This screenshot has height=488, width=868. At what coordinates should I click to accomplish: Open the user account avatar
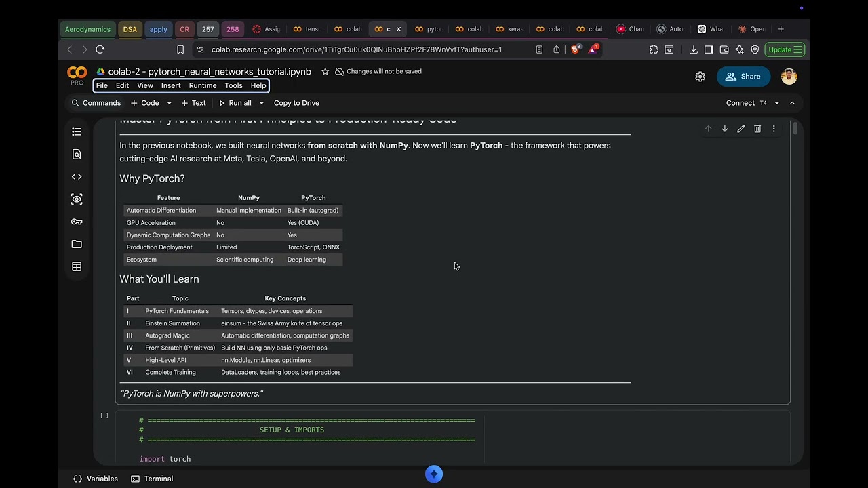tap(789, 77)
